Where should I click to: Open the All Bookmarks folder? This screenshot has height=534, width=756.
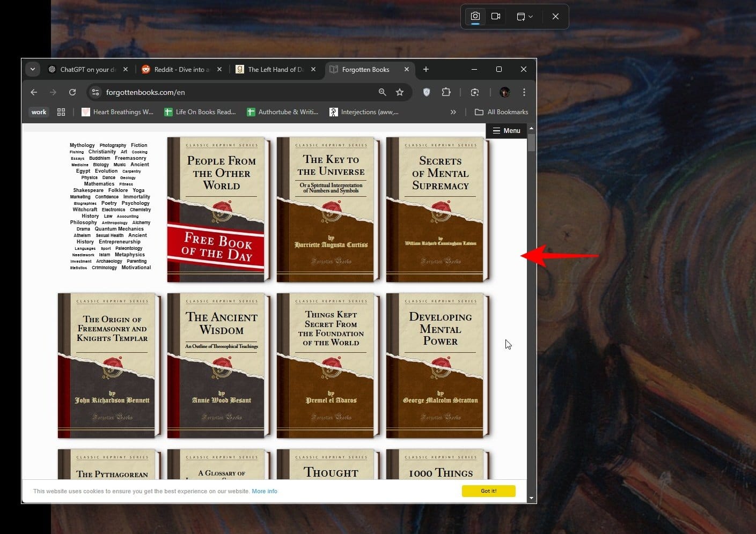click(501, 112)
